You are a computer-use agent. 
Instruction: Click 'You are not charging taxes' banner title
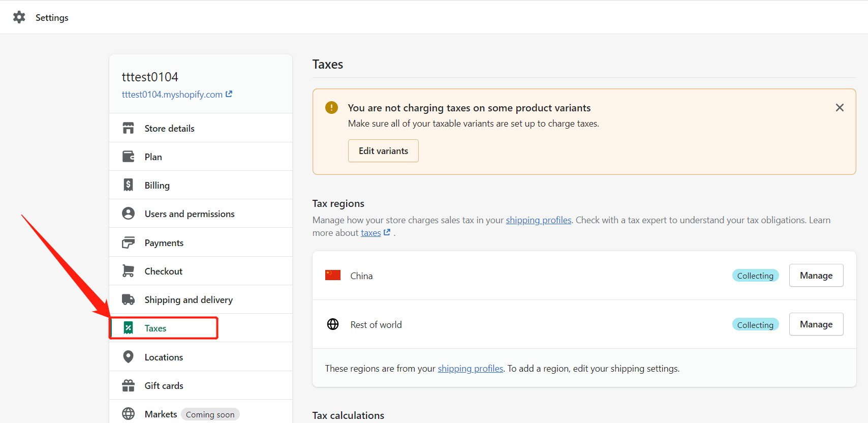[469, 108]
